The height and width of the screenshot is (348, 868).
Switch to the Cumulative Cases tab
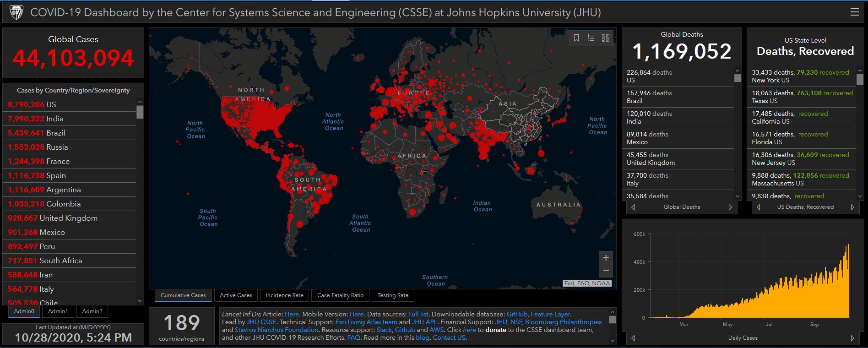183,295
